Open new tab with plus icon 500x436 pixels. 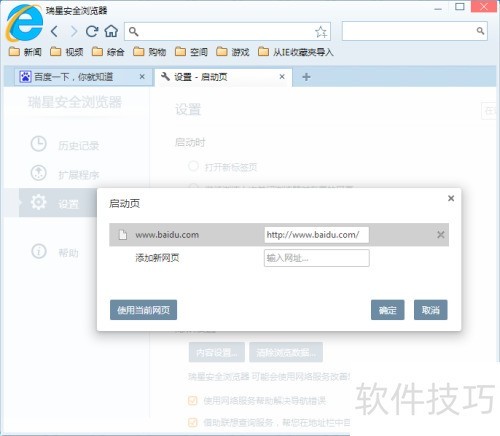[306, 77]
